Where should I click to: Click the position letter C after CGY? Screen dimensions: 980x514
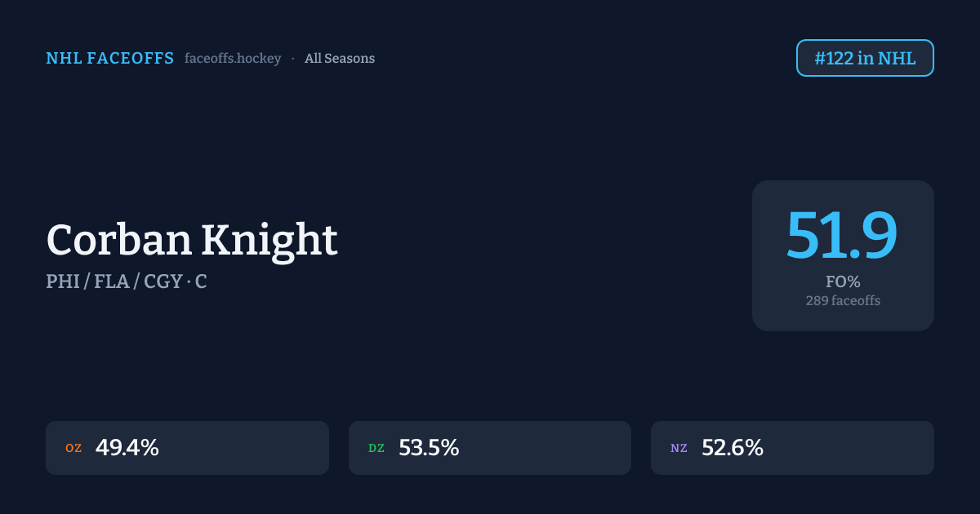[201, 281]
